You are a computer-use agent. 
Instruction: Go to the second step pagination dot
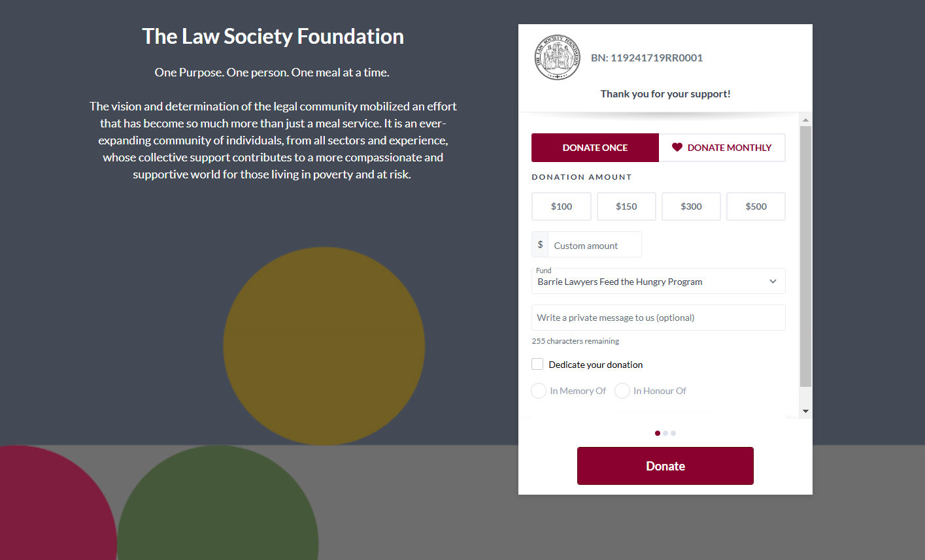coord(665,433)
